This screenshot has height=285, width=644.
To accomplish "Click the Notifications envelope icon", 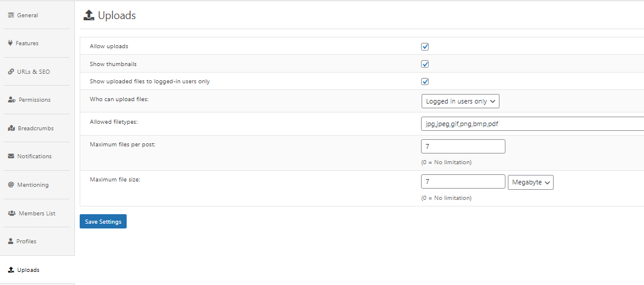I will [x=11, y=156].
